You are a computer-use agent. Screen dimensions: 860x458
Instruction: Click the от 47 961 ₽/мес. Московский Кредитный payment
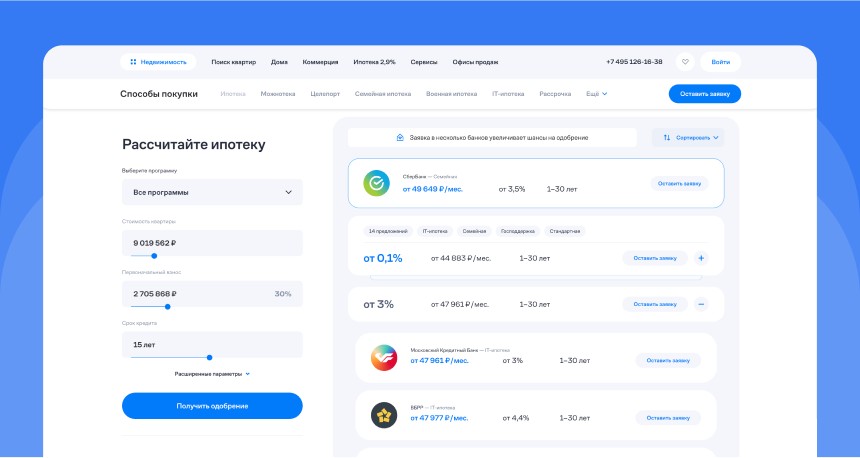click(439, 361)
